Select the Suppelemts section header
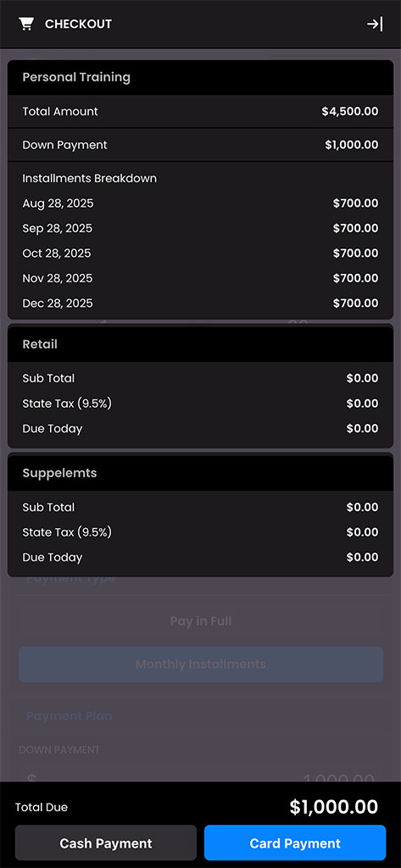The height and width of the screenshot is (868, 401). pos(200,473)
